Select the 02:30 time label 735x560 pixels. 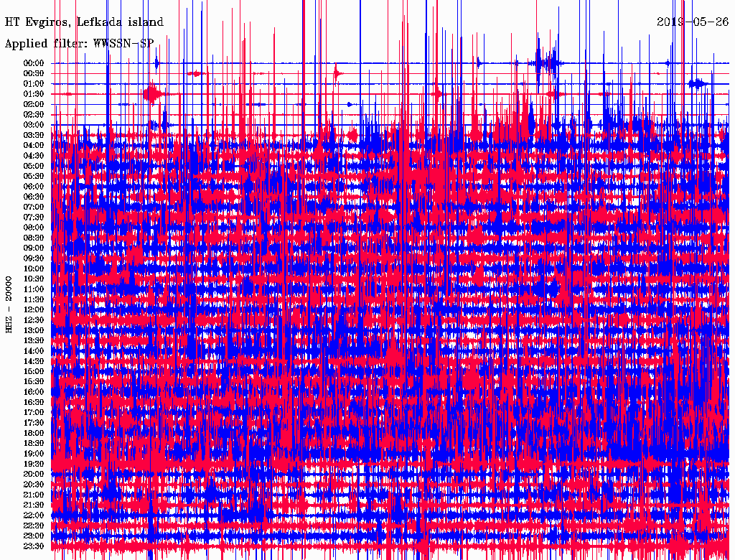click(x=34, y=115)
